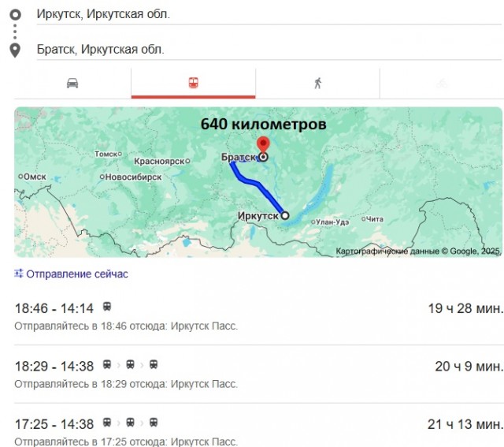504x447 pixels.
Task: Click the 20 ч 9 мин. duration
Action: point(469,367)
